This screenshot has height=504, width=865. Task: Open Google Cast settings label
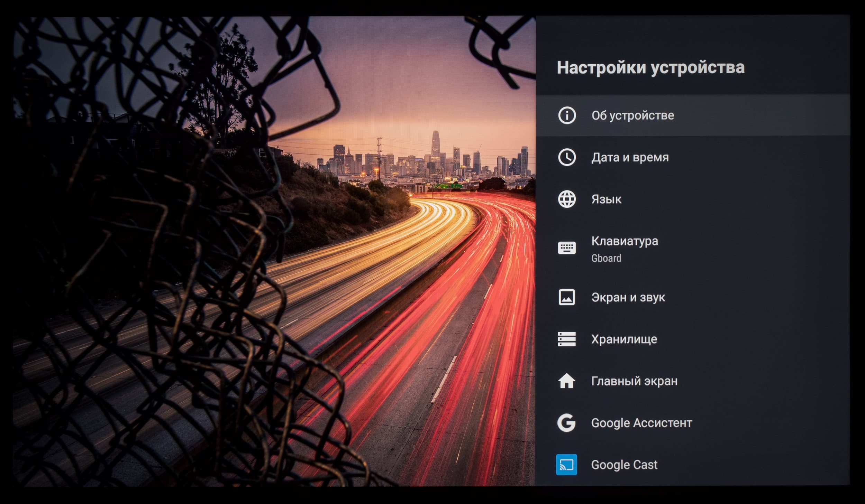tap(624, 465)
